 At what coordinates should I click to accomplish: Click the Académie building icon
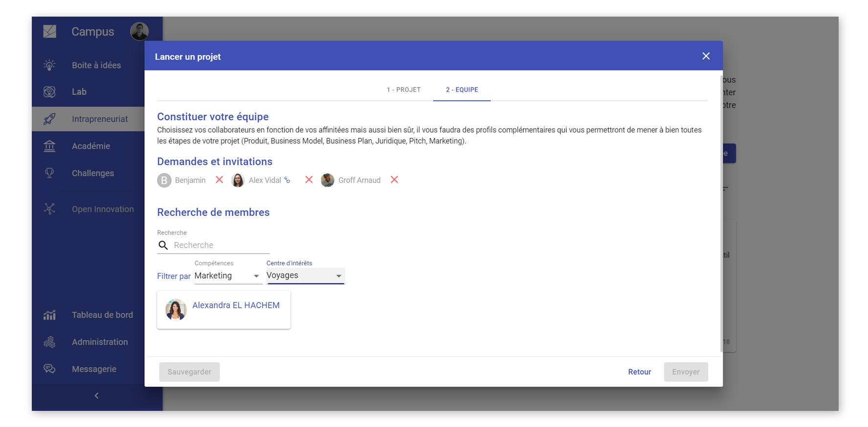click(x=49, y=146)
